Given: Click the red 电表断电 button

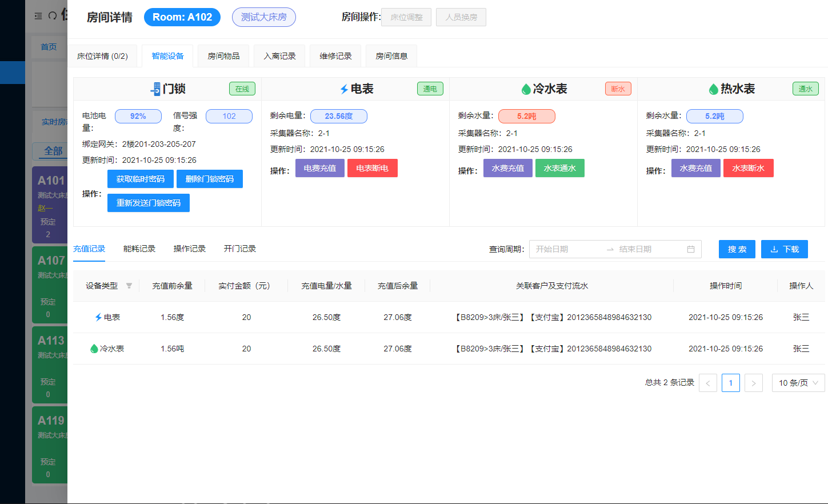Looking at the screenshot, I should (x=373, y=168).
